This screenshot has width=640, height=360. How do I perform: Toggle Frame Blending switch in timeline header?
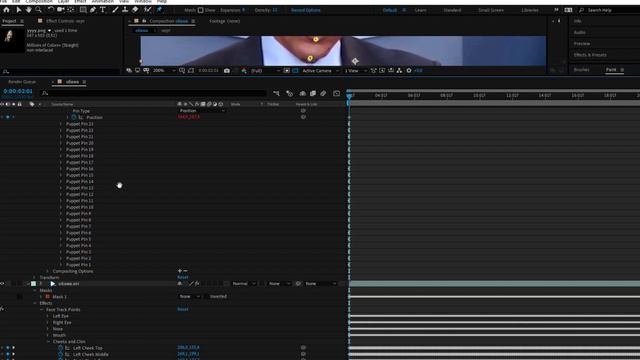(x=313, y=93)
